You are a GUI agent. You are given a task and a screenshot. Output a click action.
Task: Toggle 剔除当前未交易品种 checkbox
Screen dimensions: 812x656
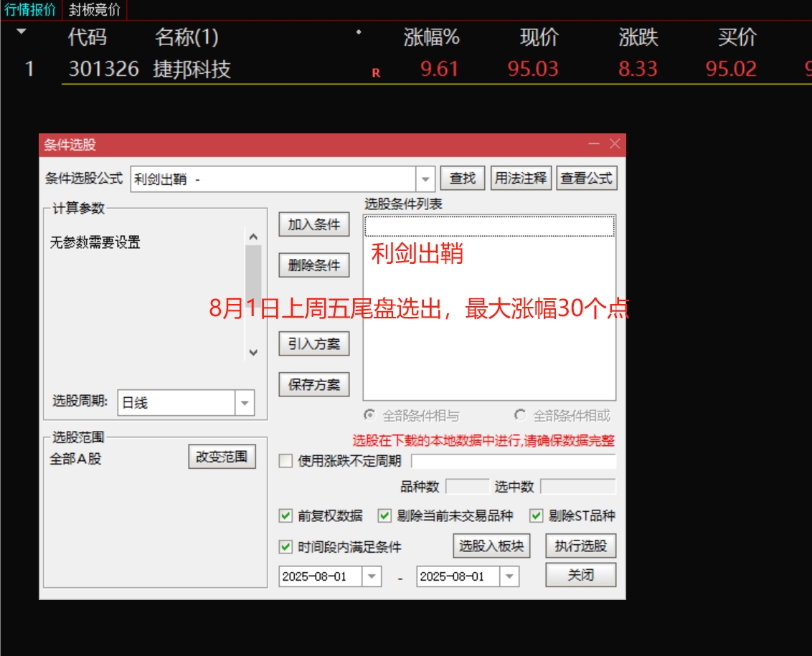[x=384, y=515]
